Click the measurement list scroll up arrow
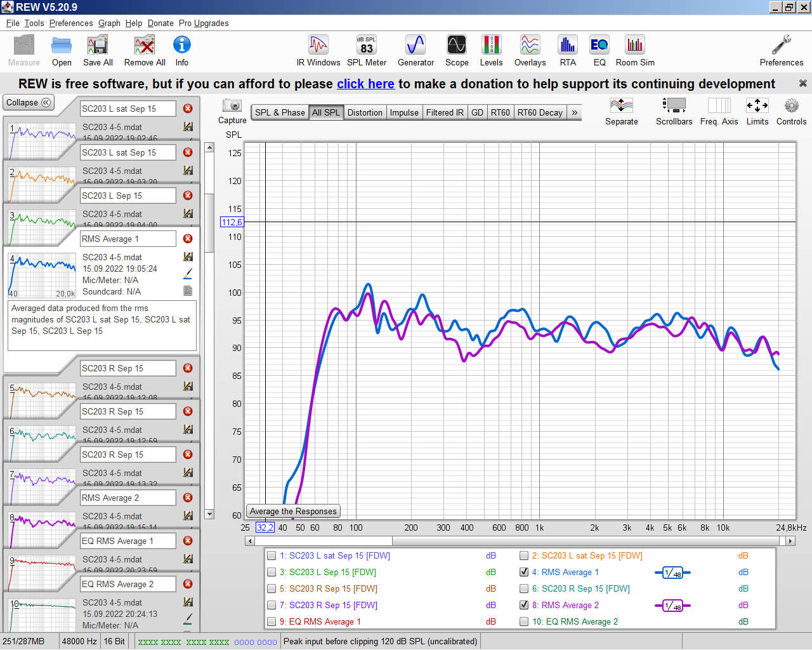The image size is (812, 650). [x=209, y=147]
